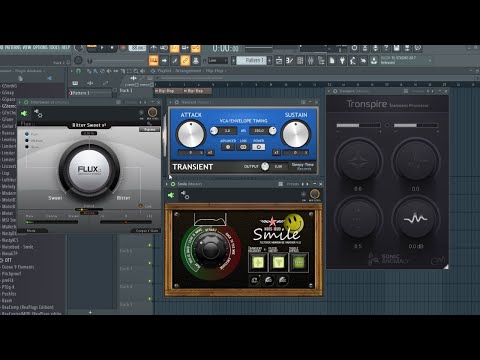Viewport: 480px width, 360px height.
Task: Toggle the Link button in Transient plugin
Action: point(243,147)
